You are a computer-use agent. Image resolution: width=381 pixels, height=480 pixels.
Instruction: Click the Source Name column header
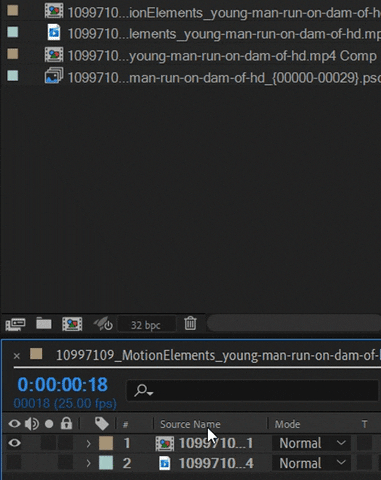pyautogui.click(x=190, y=424)
